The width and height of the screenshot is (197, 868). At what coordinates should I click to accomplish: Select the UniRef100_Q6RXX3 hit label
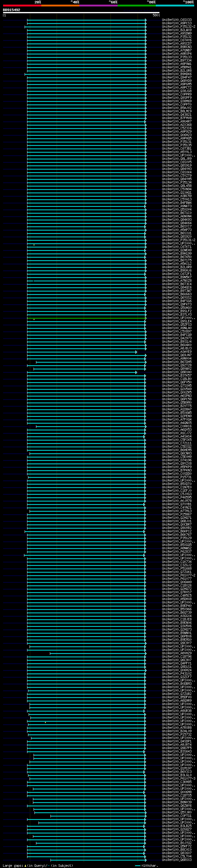pyautogui.click(x=177, y=860)
